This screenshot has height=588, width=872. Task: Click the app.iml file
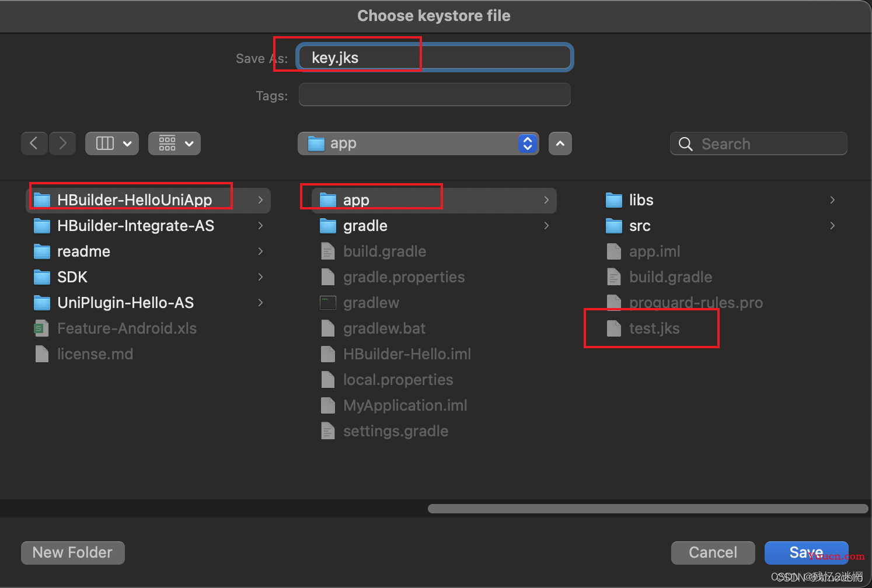coord(720,251)
